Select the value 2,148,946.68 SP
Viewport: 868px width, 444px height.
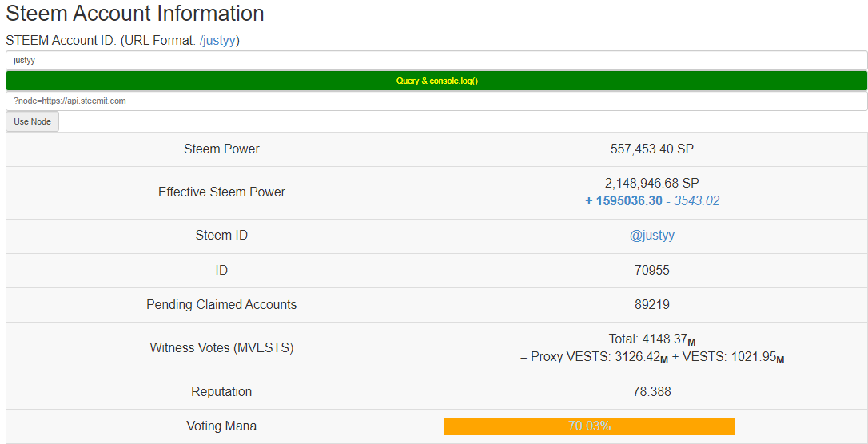click(652, 183)
